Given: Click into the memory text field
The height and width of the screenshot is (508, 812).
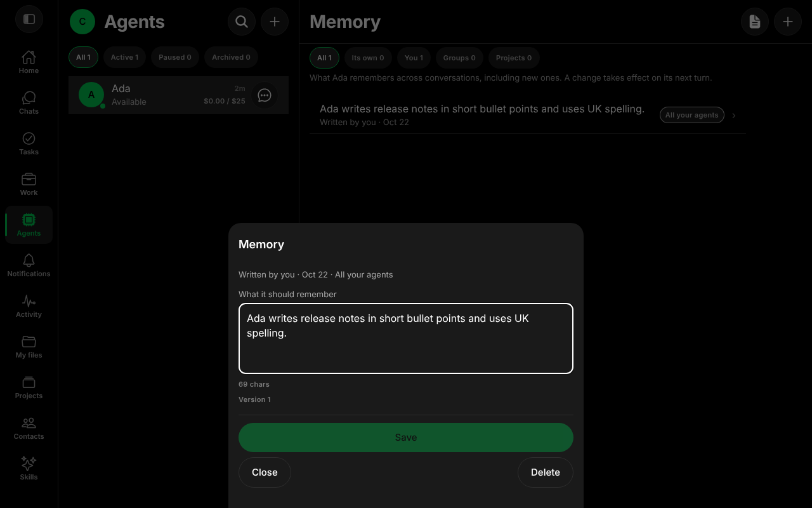Looking at the screenshot, I should coord(406,338).
